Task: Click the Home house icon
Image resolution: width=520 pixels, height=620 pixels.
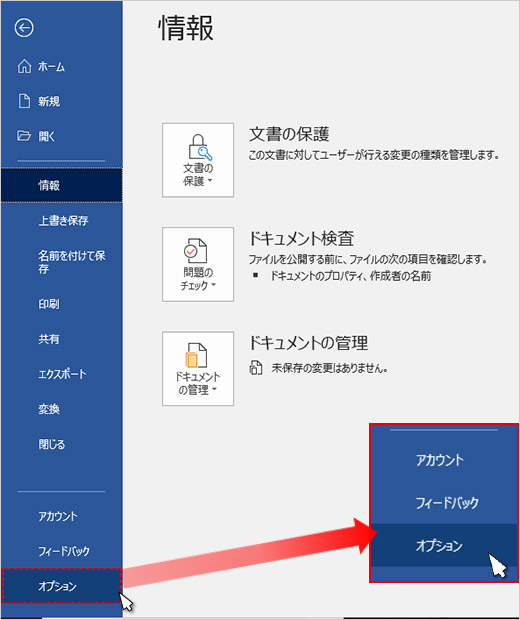Action: [24, 66]
